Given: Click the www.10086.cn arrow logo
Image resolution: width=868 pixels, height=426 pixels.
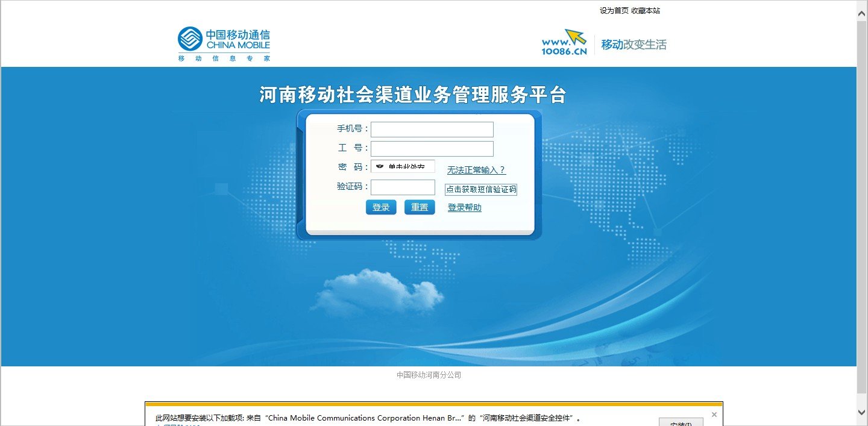Looking at the screenshot, I should pyautogui.click(x=565, y=40).
